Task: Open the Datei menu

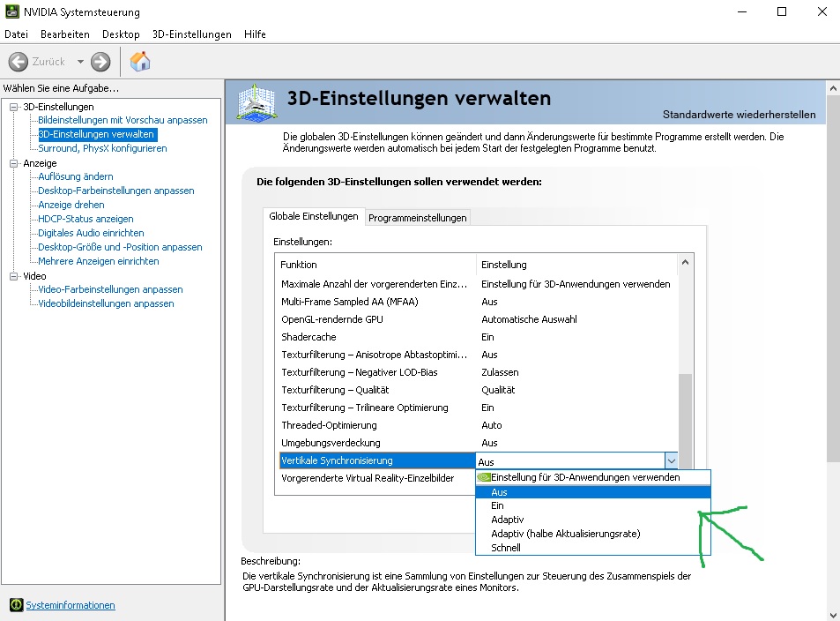Action: tap(16, 34)
